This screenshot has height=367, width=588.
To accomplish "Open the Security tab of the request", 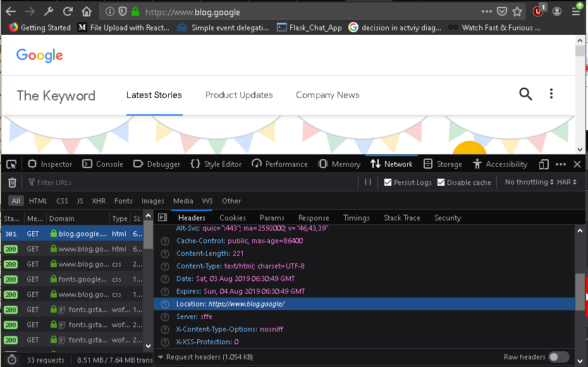I will pos(448,217).
